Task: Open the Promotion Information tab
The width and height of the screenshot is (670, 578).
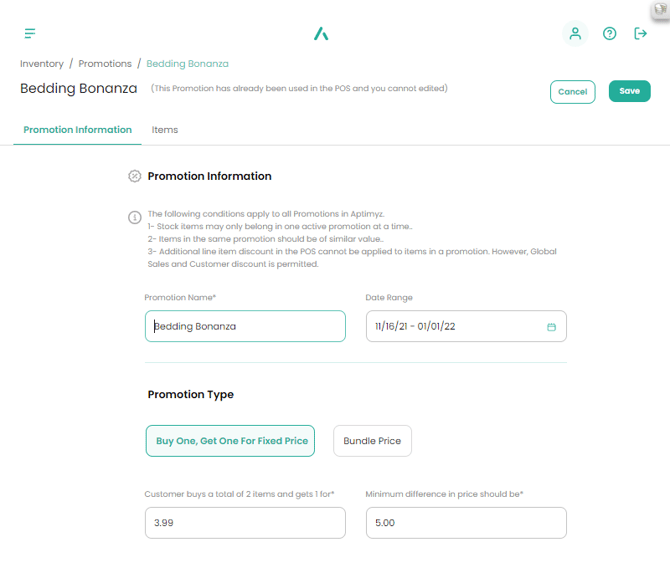Action: (77, 130)
